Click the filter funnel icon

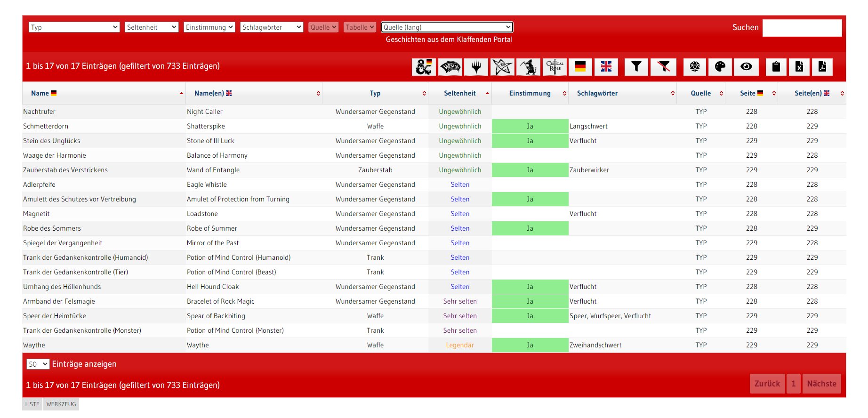[636, 67]
